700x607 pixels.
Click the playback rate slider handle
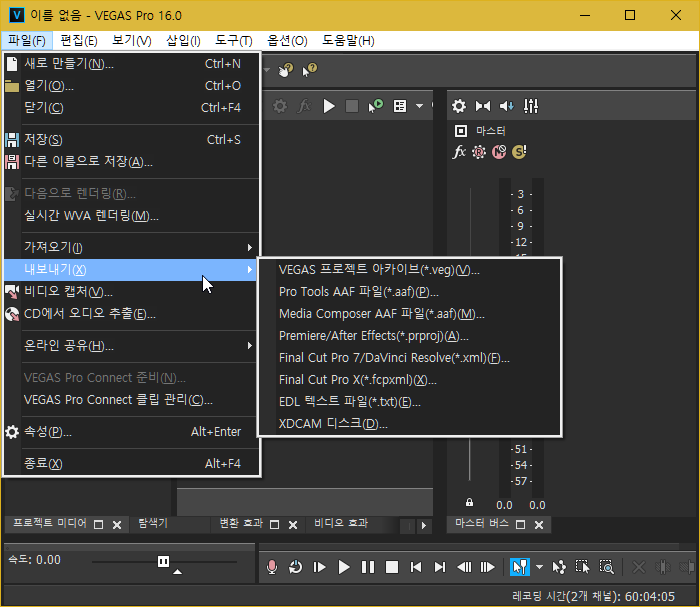163,561
